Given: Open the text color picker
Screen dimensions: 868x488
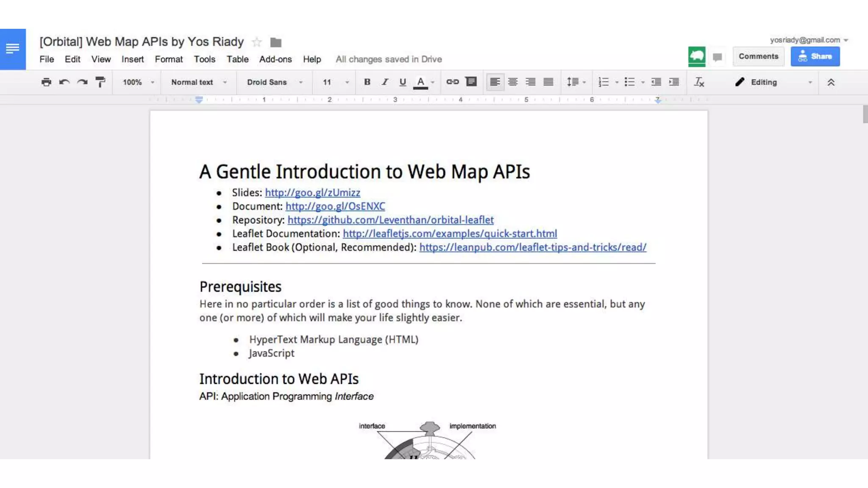Looking at the screenshot, I should click(x=421, y=82).
